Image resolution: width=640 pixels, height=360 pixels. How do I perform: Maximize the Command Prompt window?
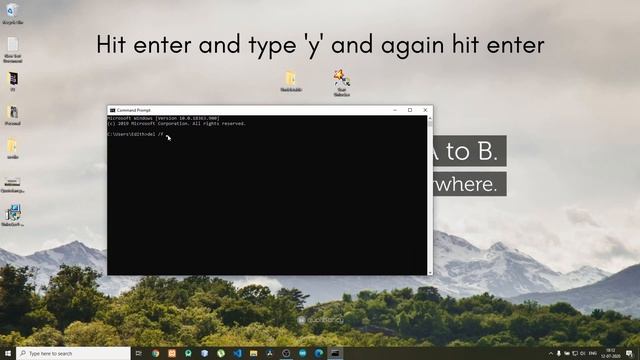[x=410, y=110]
